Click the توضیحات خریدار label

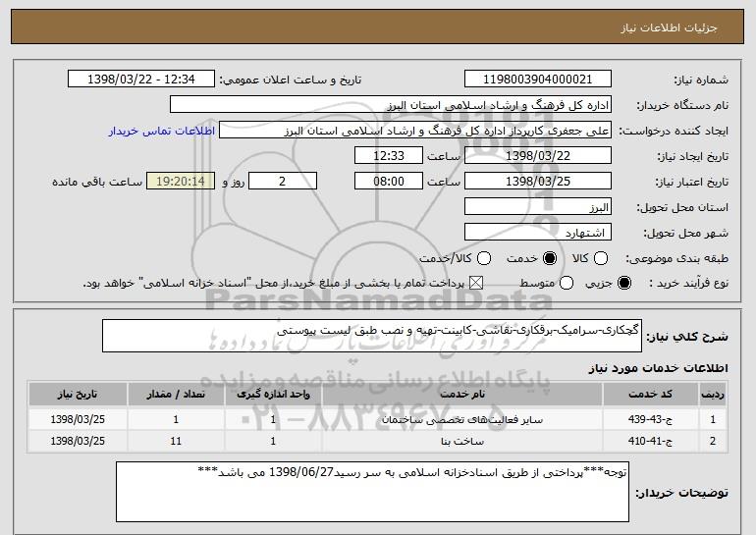[x=681, y=493]
